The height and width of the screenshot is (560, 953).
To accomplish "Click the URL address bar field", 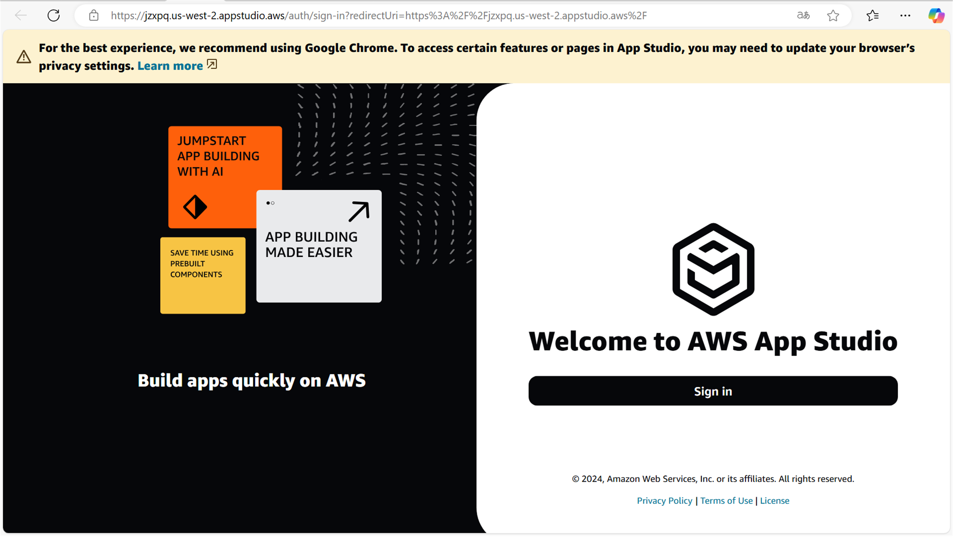I will point(378,16).
